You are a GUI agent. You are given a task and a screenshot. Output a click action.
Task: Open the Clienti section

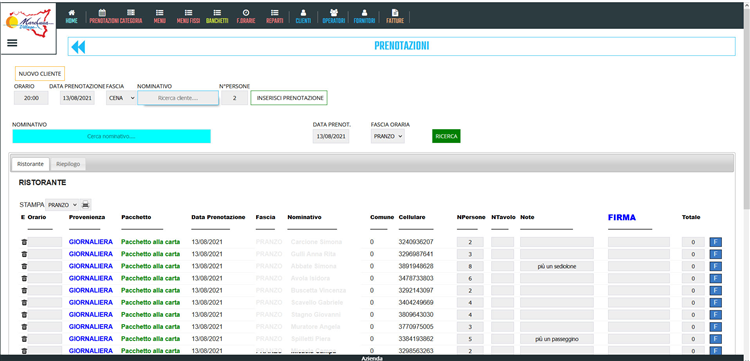(303, 16)
